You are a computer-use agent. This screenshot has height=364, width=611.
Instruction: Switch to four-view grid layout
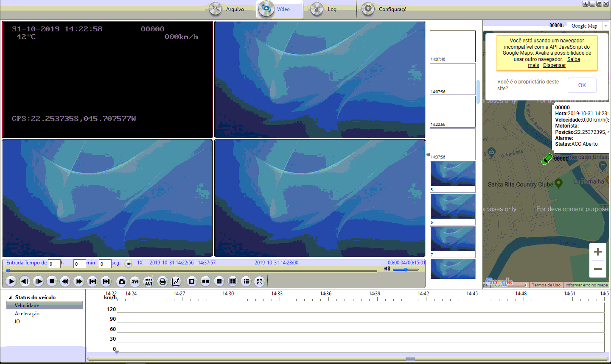point(219,281)
